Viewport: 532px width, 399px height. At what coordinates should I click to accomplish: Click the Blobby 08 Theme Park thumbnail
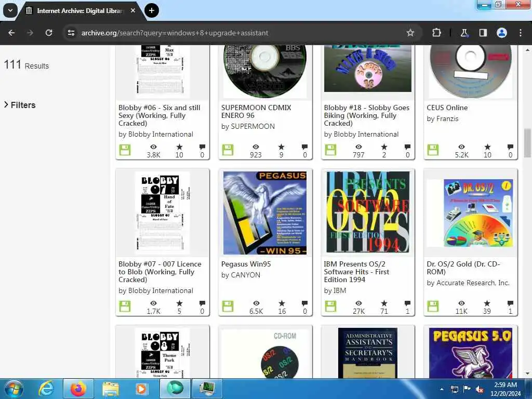coord(162,353)
